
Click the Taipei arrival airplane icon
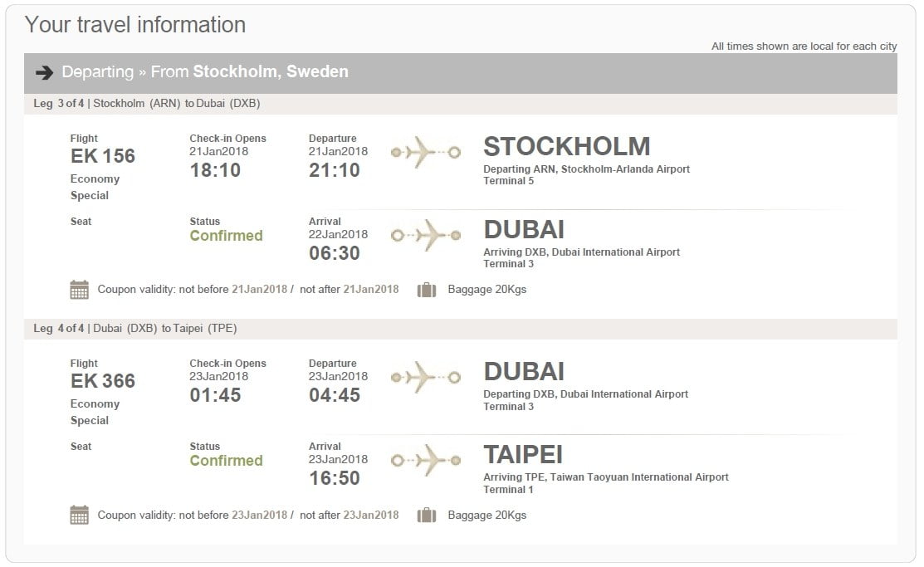pyautogui.click(x=425, y=460)
